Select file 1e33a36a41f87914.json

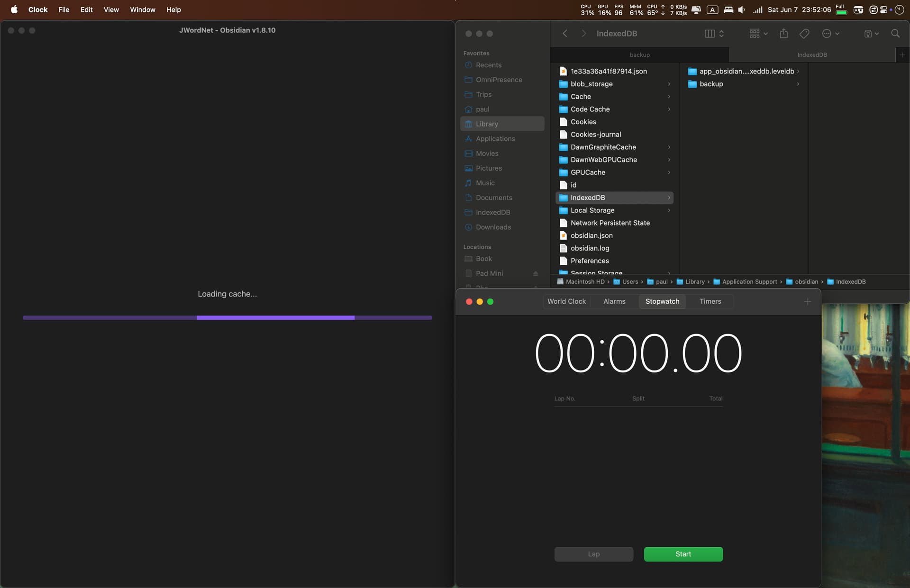[x=615, y=71]
